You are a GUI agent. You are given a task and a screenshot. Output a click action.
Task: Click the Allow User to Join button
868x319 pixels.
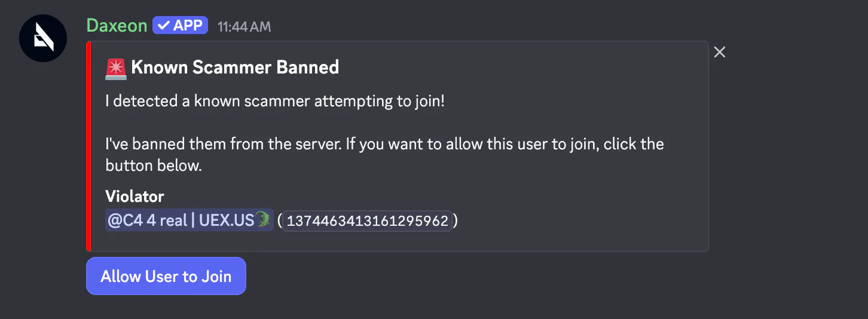pyautogui.click(x=166, y=276)
